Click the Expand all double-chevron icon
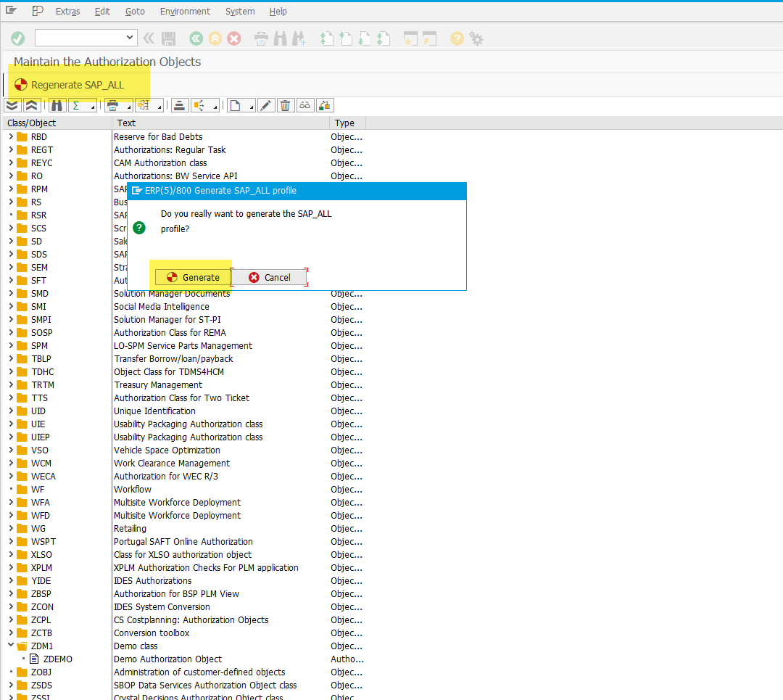The width and height of the screenshot is (783, 700). (12, 105)
